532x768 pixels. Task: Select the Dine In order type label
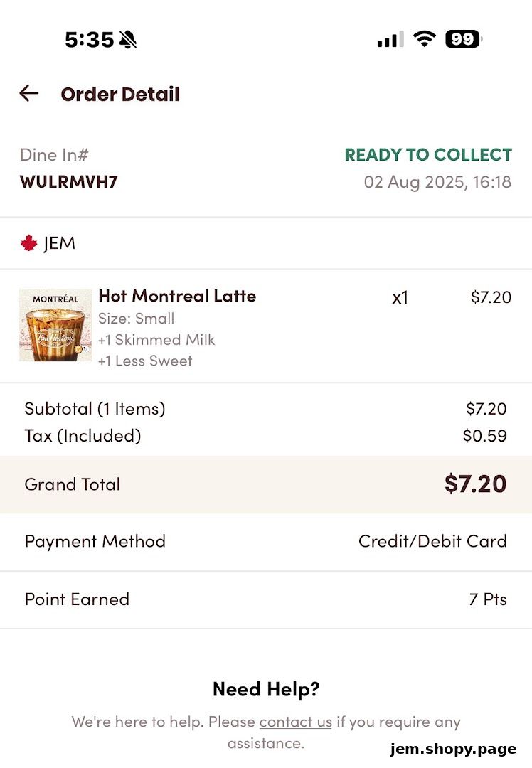coord(53,154)
